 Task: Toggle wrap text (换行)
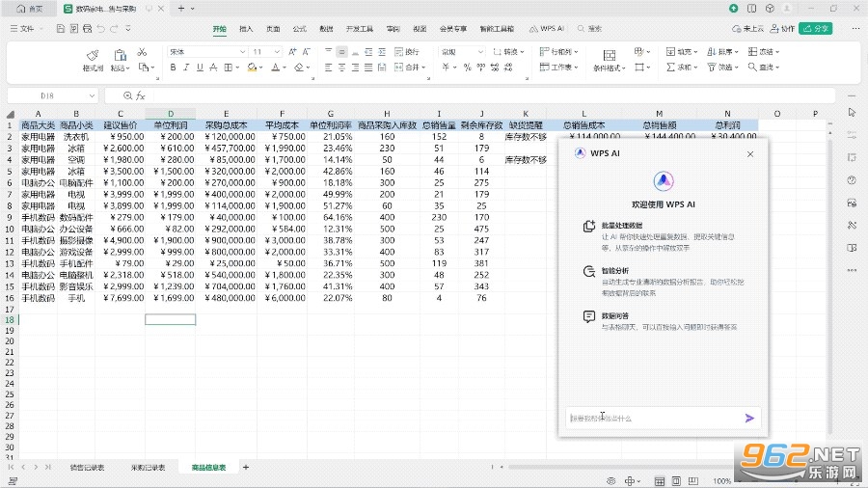pyautogui.click(x=407, y=51)
